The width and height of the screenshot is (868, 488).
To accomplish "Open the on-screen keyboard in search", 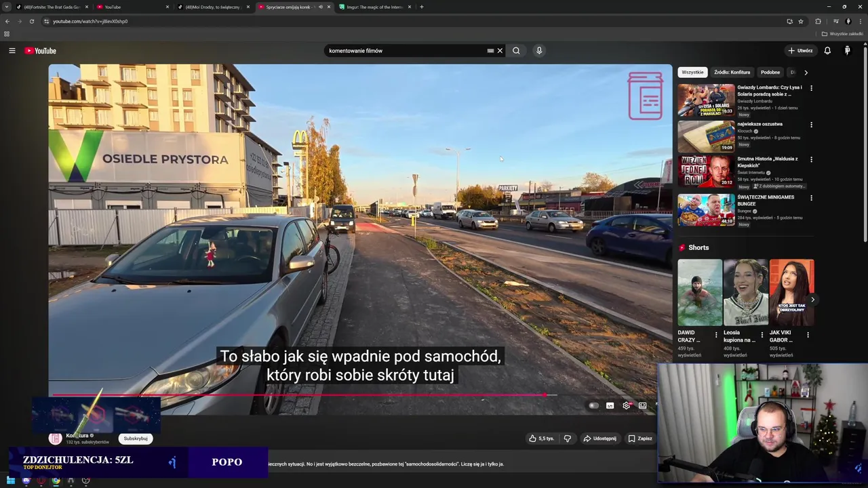I will click(x=490, y=51).
